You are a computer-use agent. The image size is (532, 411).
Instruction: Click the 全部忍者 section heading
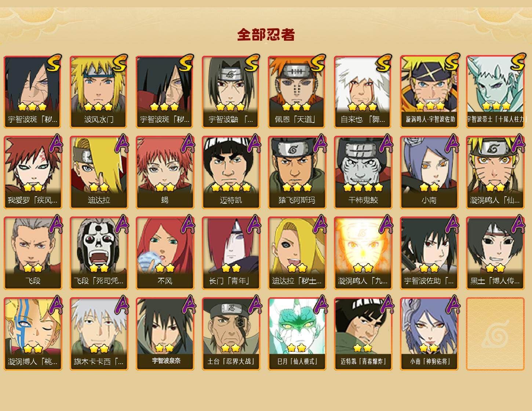coord(266,34)
